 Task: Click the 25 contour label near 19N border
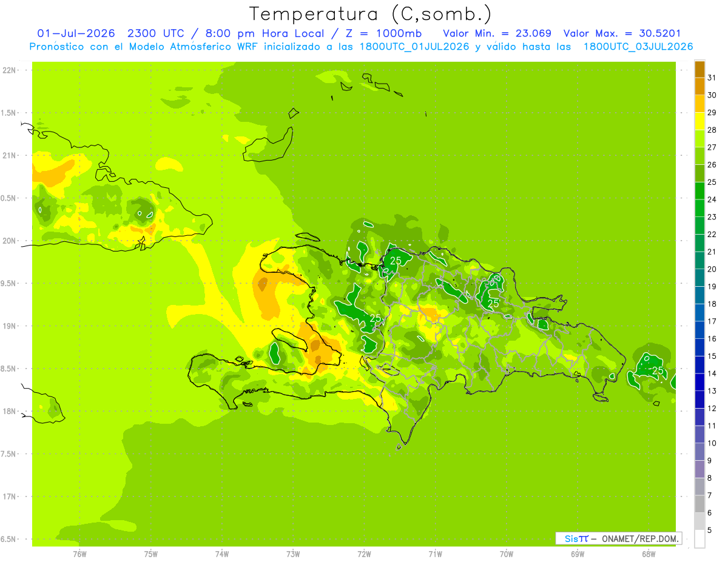coord(375,318)
